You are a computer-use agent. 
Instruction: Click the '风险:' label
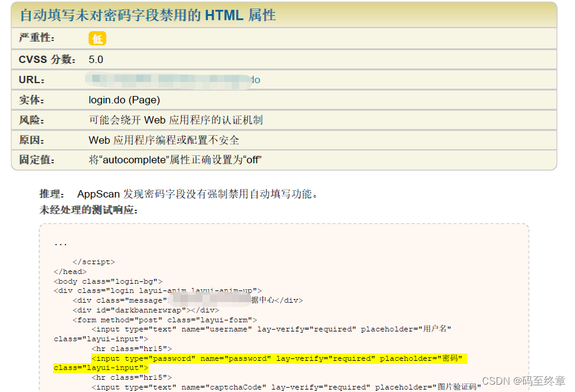tap(32, 120)
